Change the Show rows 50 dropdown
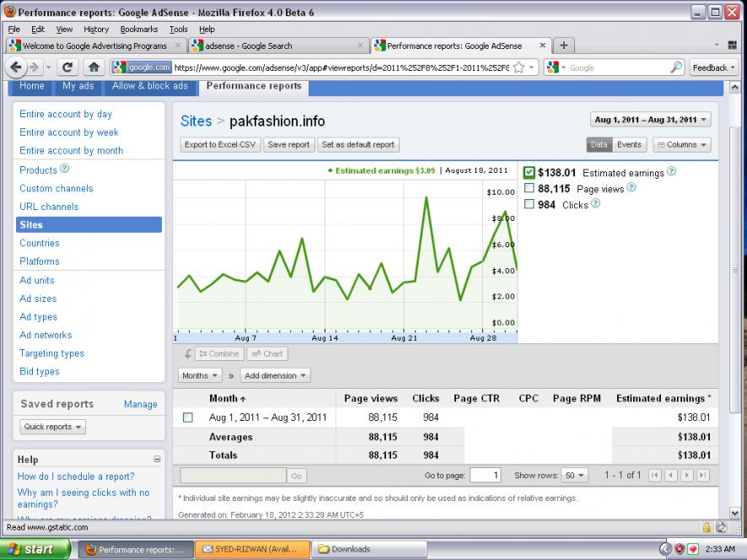 coord(575,475)
